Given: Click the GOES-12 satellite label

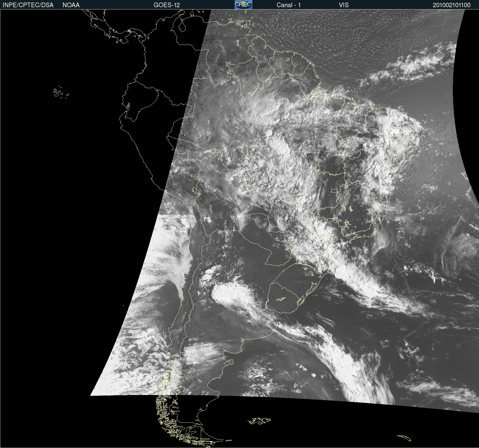Looking at the screenshot, I should (x=167, y=5).
